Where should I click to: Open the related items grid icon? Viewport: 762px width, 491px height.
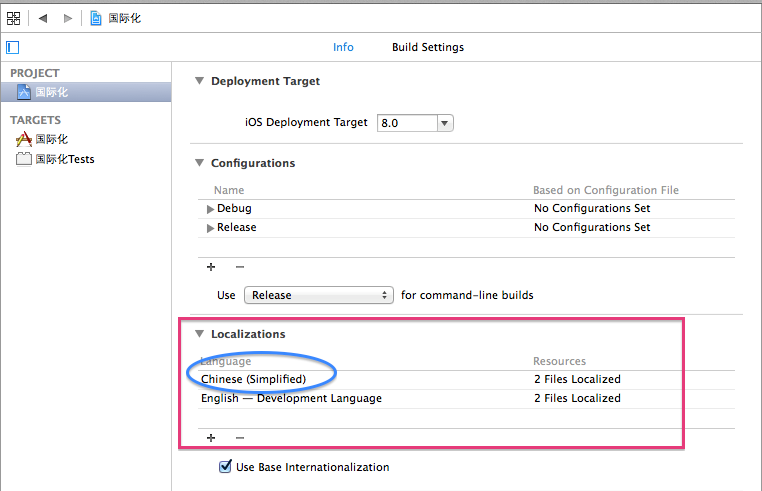point(14,18)
